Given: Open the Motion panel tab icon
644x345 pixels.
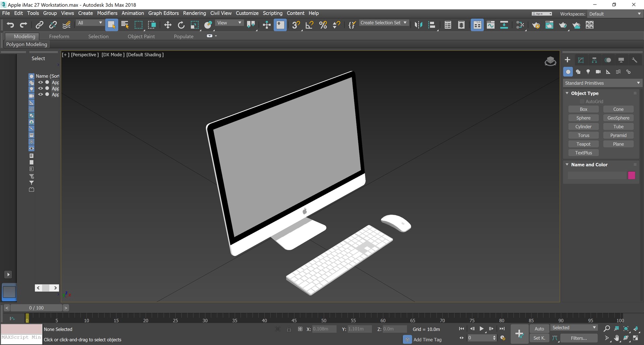Looking at the screenshot, I should pos(608,60).
